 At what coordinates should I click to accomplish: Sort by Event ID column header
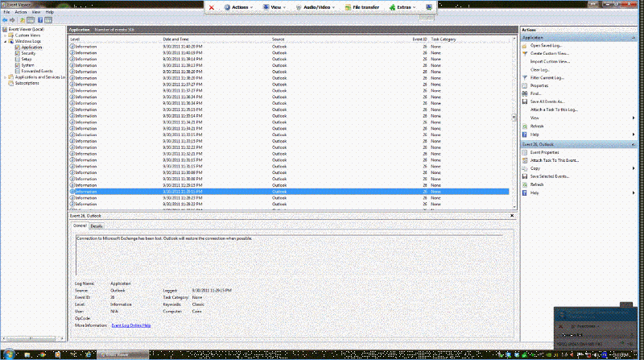click(419, 39)
